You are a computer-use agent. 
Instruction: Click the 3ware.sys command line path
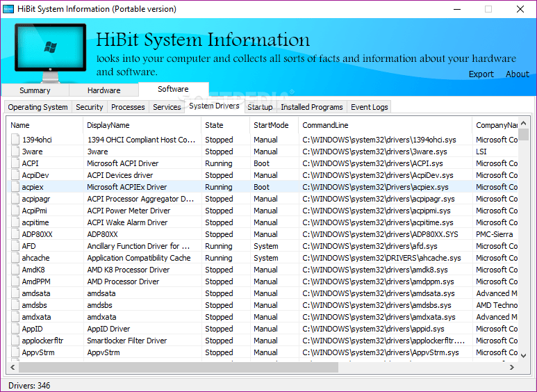(x=374, y=152)
